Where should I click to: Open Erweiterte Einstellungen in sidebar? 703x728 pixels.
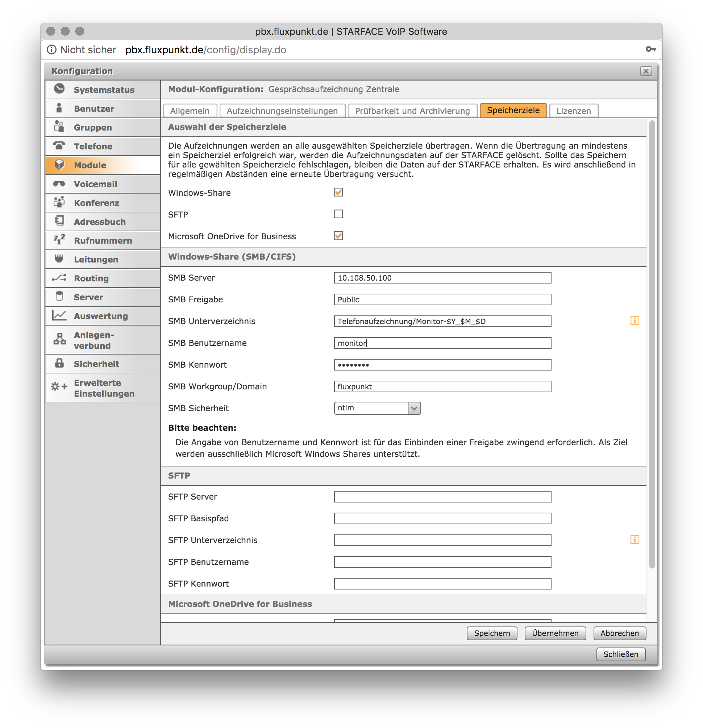[x=103, y=388]
